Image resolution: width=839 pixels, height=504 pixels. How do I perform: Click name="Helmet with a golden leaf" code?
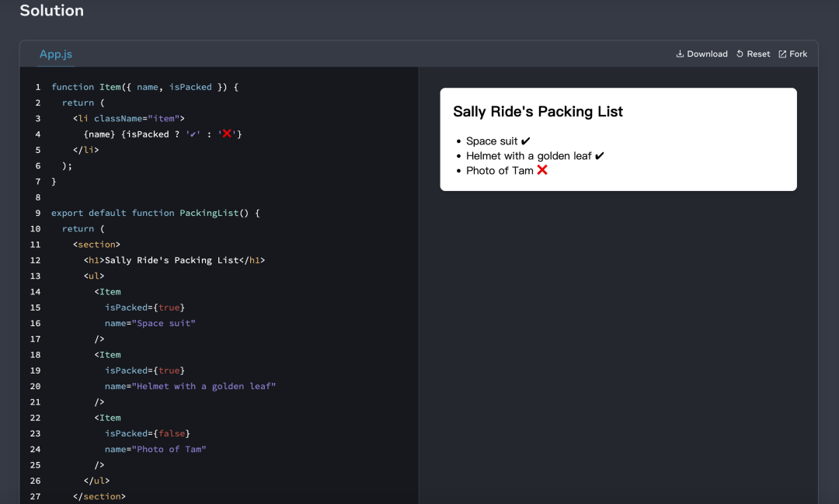(x=190, y=386)
